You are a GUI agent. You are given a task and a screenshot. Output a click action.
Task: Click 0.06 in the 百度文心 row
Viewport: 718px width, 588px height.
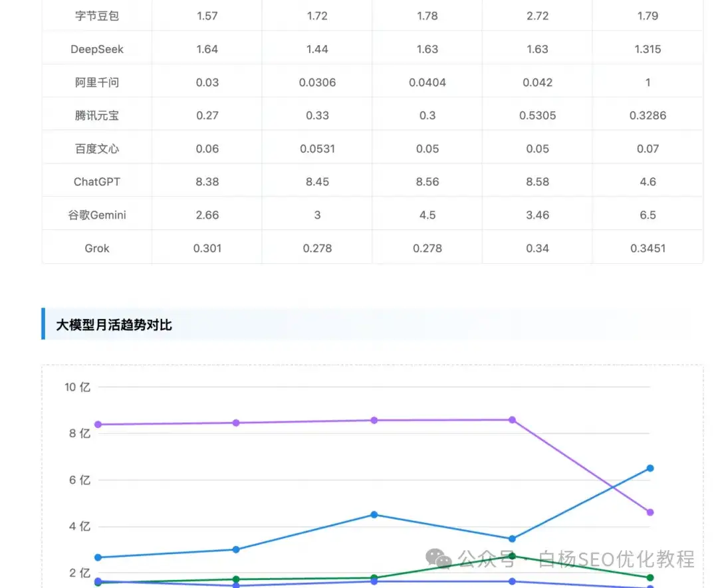[207, 149]
